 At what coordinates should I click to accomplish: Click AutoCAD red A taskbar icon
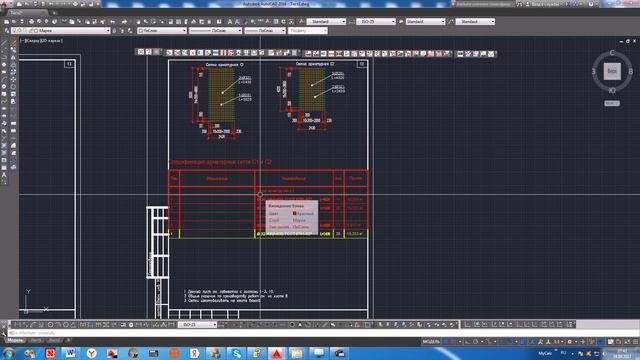tap(277, 353)
